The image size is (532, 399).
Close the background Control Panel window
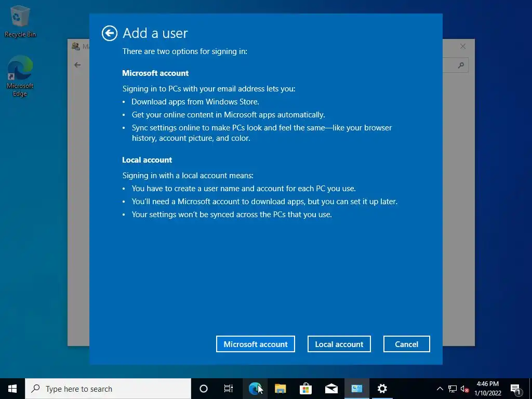(x=463, y=46)
